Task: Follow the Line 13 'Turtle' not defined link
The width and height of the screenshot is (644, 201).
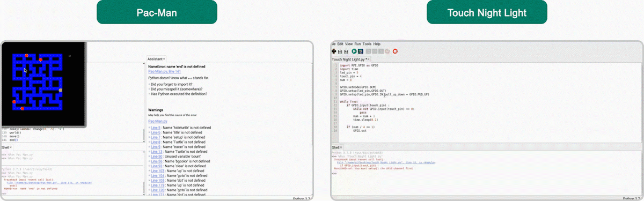Action: pos(157,152)
